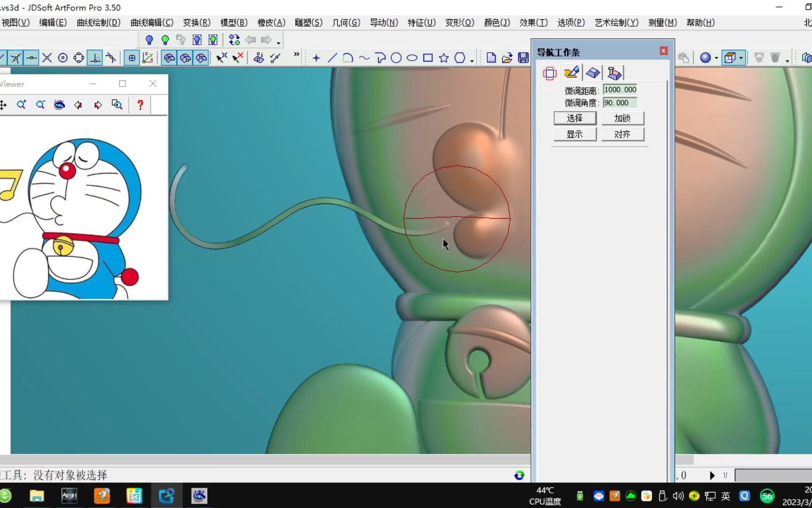Switch to the blue block navigation tab
Screen dimensions: 812x508
click(593, 72)
